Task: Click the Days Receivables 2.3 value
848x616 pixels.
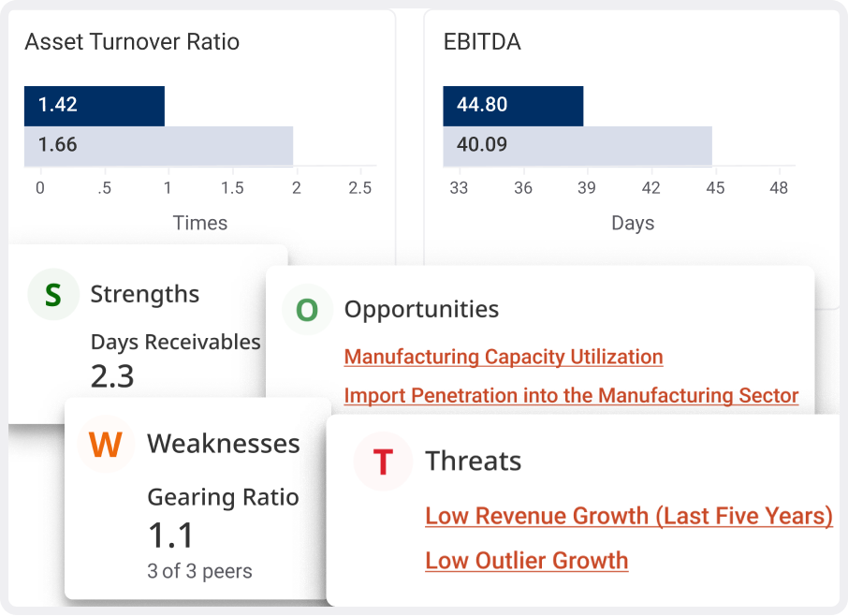Action: click(x=112, y=376)
